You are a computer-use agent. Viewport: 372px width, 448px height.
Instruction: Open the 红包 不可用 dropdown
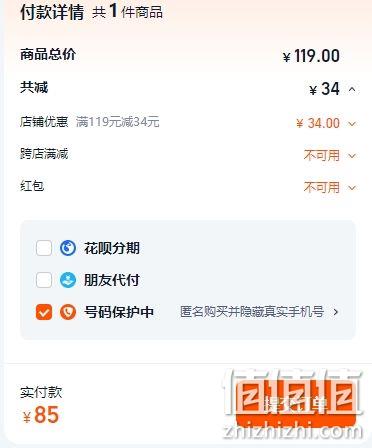(x=352, y=188)
